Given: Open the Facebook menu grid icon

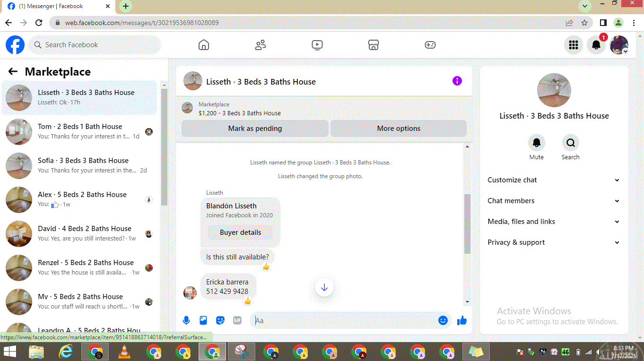Looking at the screenshot, I should click(574, 45).
